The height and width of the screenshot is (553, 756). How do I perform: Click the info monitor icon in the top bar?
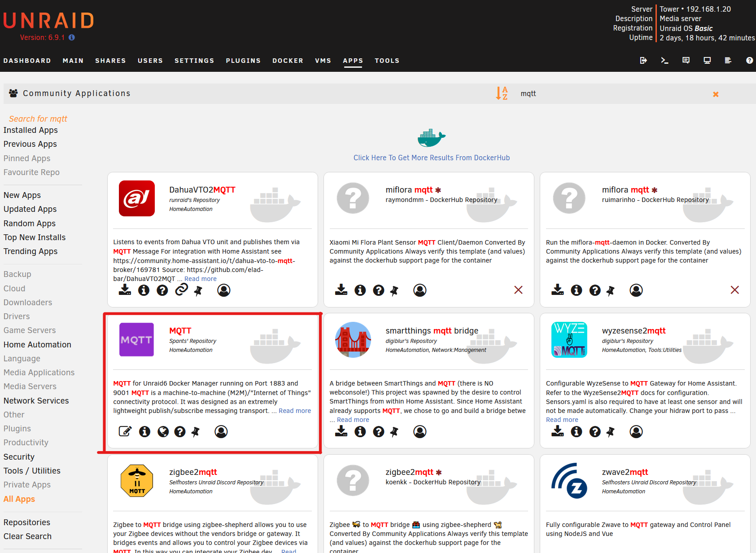click(707, 60)
